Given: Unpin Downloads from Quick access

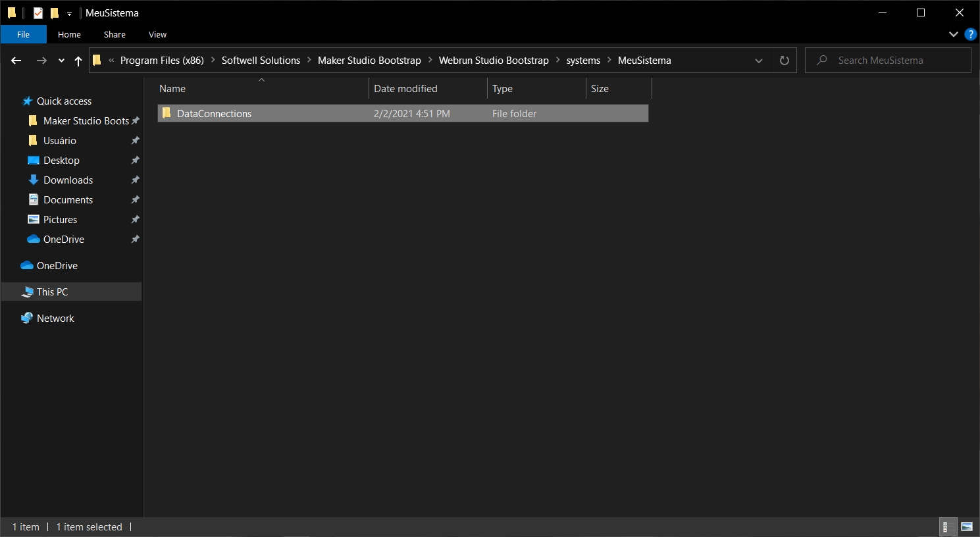Looking at the screenshot, I should pos(135,180).
